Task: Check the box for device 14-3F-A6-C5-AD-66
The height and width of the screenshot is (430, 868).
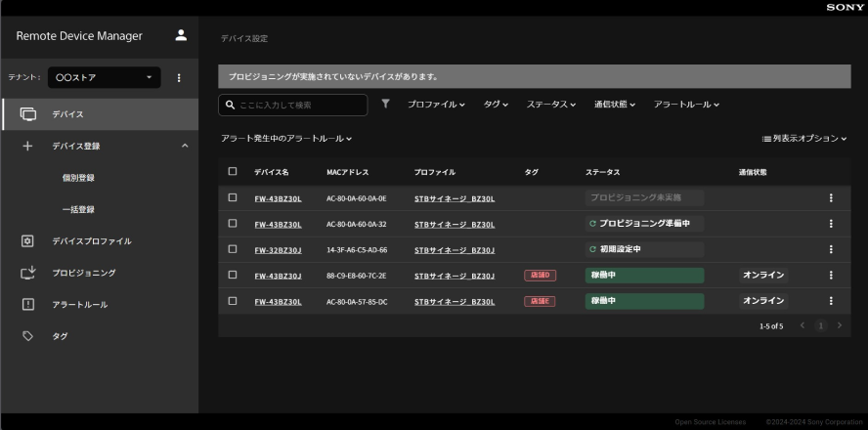Action: tap(233, 249)
